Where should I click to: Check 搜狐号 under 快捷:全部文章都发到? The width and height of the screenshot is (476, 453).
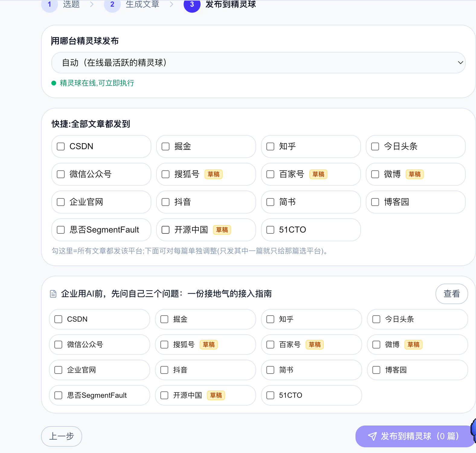(166, 174)
